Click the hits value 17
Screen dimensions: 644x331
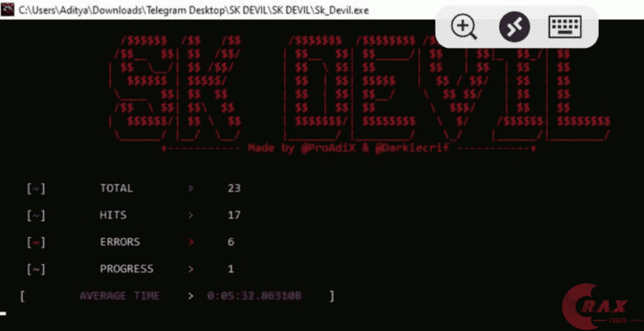pos(234,215)
